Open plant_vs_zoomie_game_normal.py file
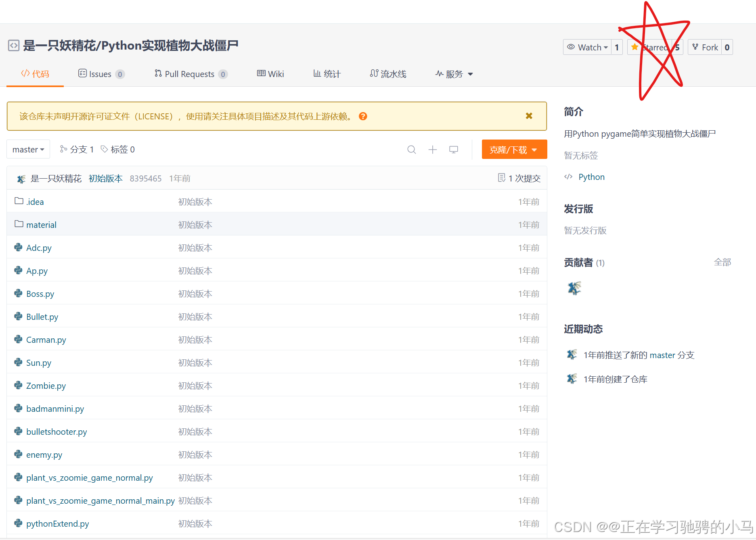The width and height of the screenshot is (756, 540). click(x=90, y=477)
